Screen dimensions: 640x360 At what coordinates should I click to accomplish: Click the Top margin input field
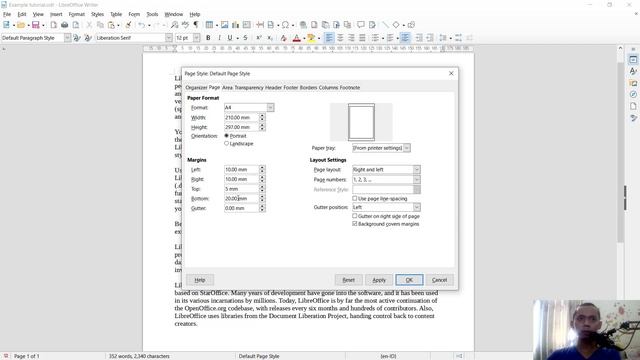click(x=241, y=189)
